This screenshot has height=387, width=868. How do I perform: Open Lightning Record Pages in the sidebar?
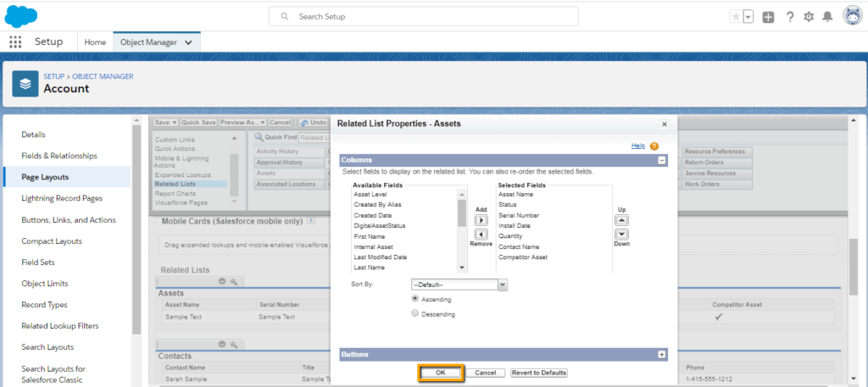click(62, 198)
